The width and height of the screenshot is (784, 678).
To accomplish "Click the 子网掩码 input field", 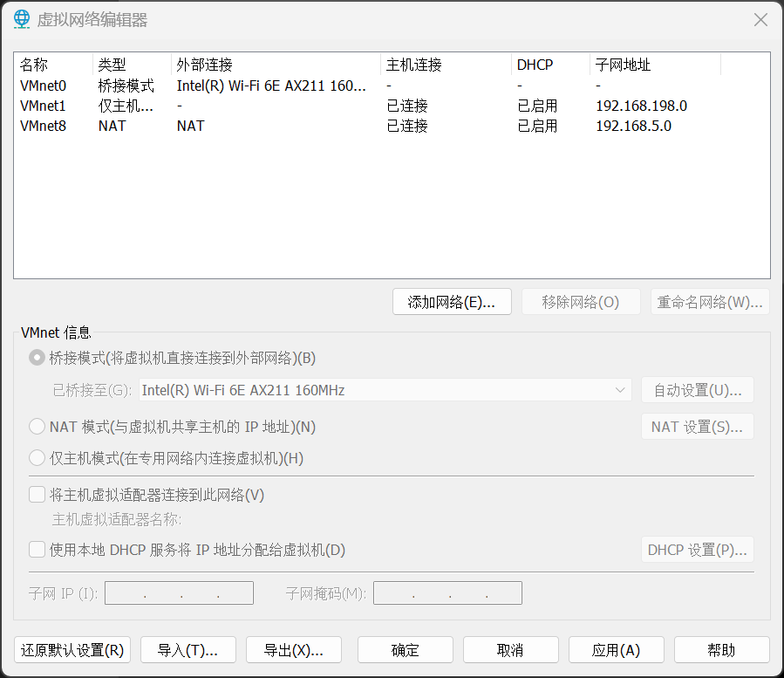I will tap(447, 593).
